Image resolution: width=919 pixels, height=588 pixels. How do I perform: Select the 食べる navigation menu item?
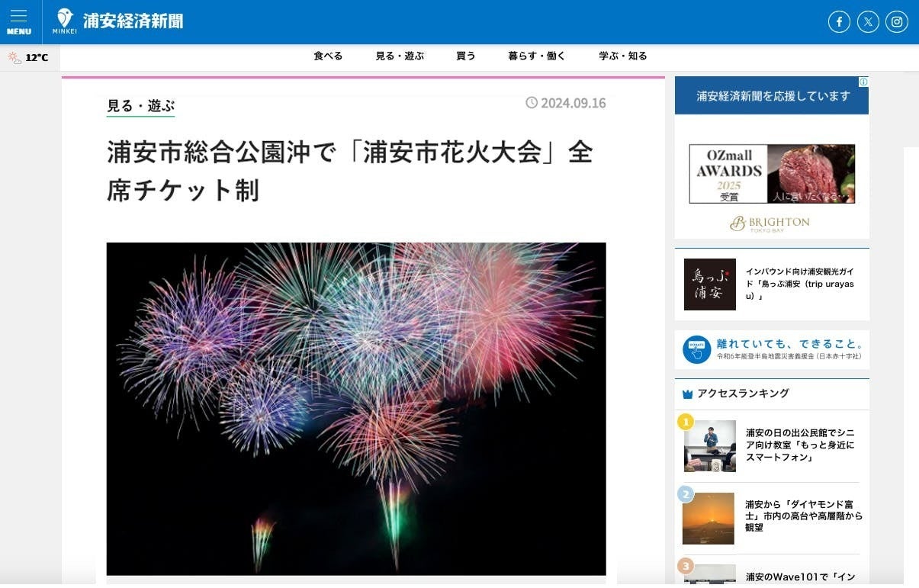[x=328, y=56]
